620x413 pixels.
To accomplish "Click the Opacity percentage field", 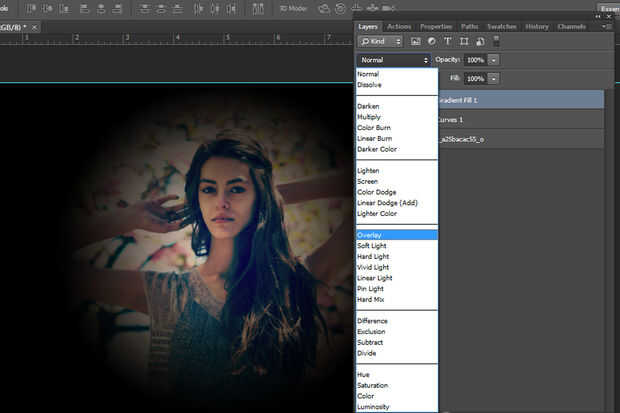I will pos(474,60).
